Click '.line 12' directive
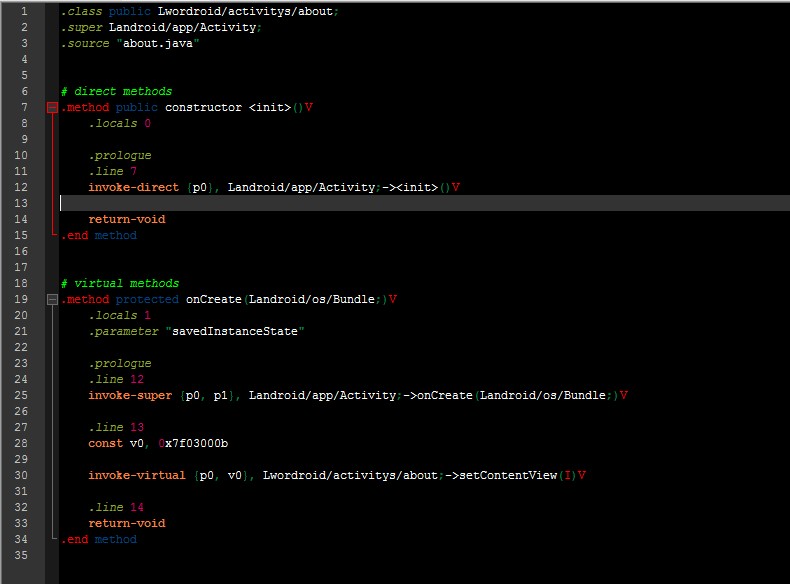The width and height of the screenshot is (790, 584). pyautogui.click(x=116, y=379)
